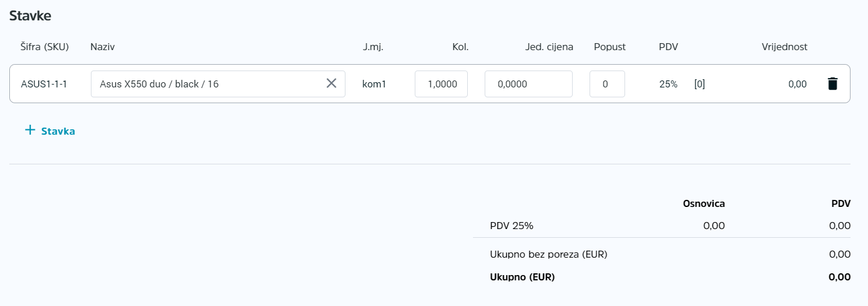
Task: Click the kom1 unit of measure
Action: point(374,84)
